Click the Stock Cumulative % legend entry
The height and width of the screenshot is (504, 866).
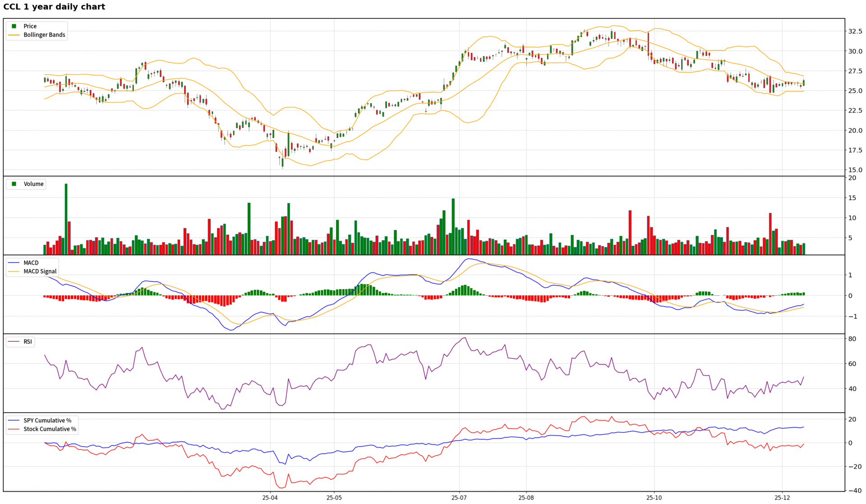tap(50, 429)
